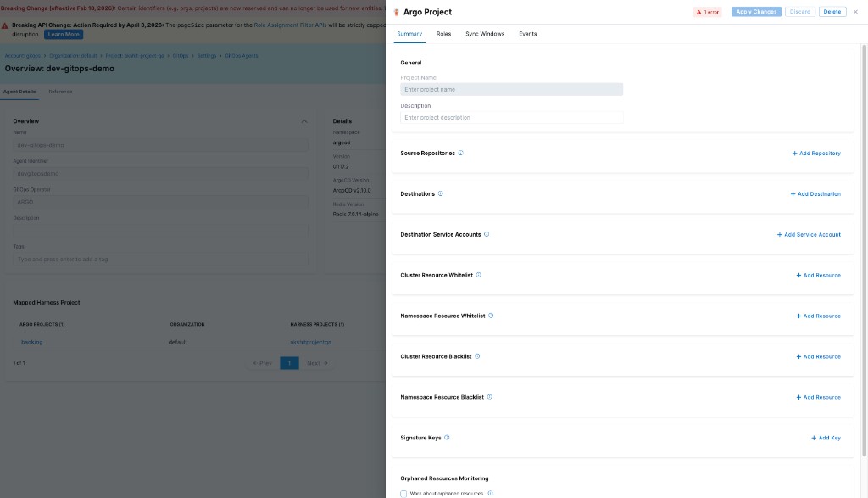The image size is (868, 498).
Task: Select the Agent Details tab
Action: (x=19, y=92)
